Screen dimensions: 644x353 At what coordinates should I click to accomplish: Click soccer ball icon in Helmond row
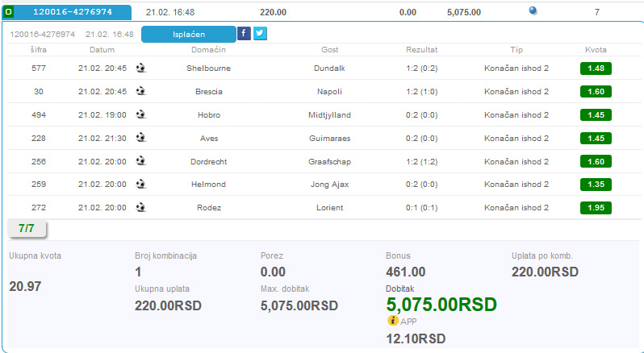[141, 184]
